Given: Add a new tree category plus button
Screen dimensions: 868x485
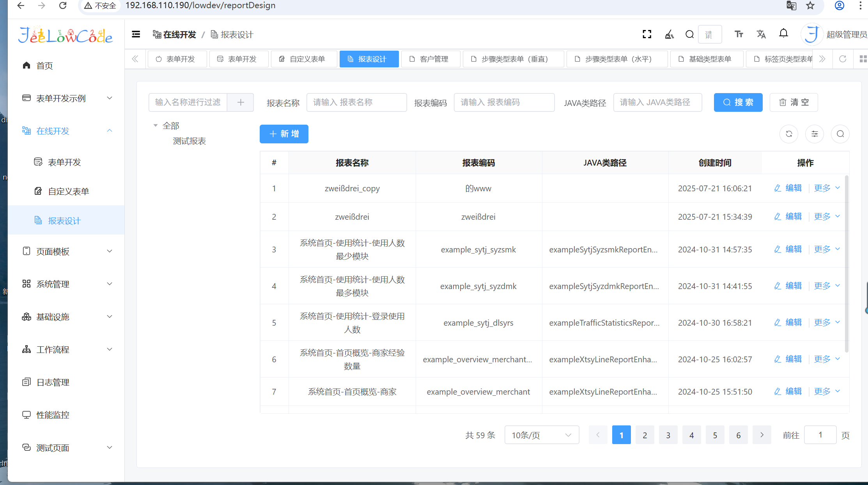Looking at the screenshot, I should (241, 102).
